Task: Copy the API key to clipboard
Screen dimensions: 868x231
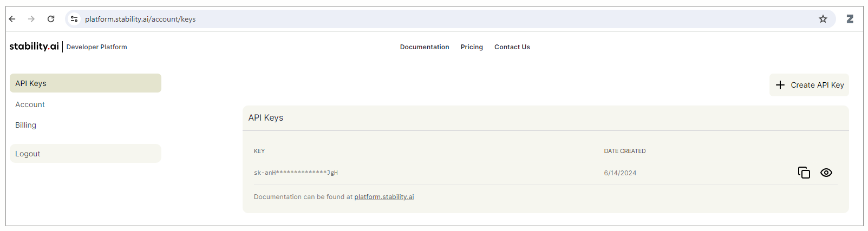Action: coord(804,173)
